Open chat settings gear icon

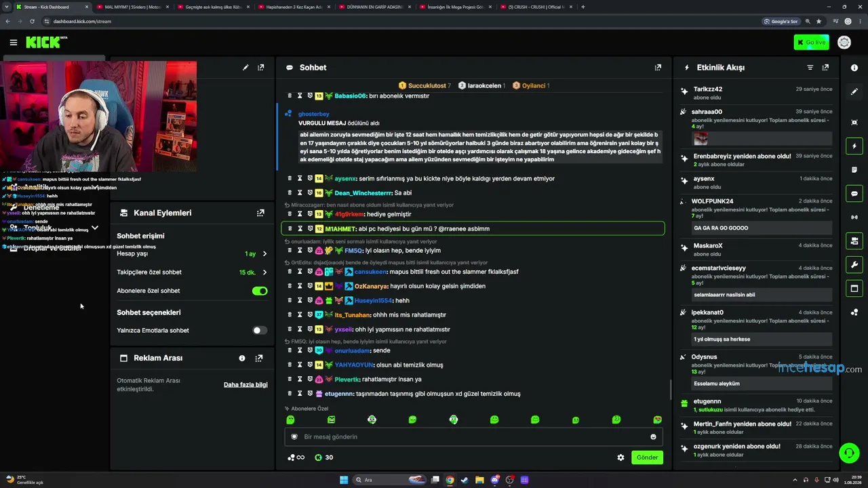point(620,457)
